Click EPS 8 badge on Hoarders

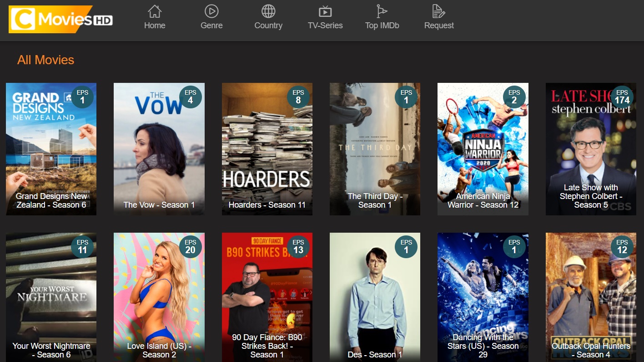tap(298, 97)
